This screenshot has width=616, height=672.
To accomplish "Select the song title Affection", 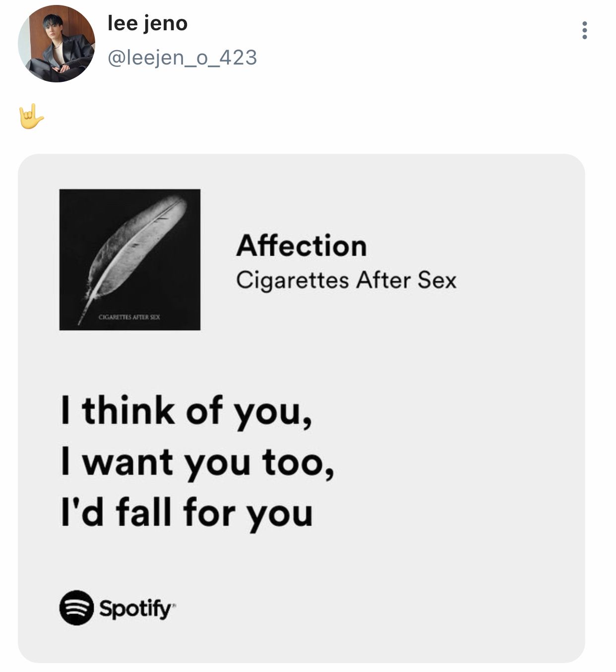I will pos(302,246).
